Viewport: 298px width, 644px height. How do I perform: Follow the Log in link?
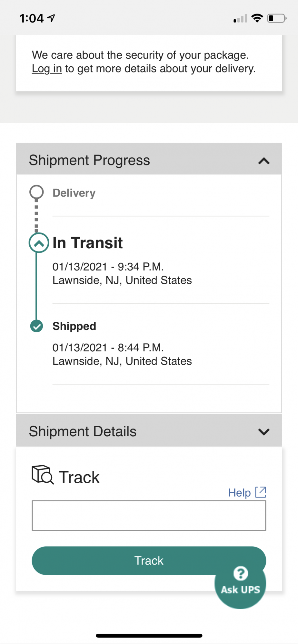pos(47,69)
